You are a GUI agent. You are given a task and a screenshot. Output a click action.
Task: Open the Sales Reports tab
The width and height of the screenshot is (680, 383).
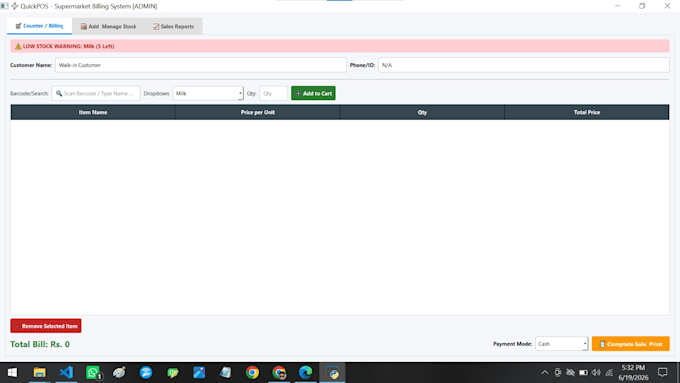click(173, 26)
